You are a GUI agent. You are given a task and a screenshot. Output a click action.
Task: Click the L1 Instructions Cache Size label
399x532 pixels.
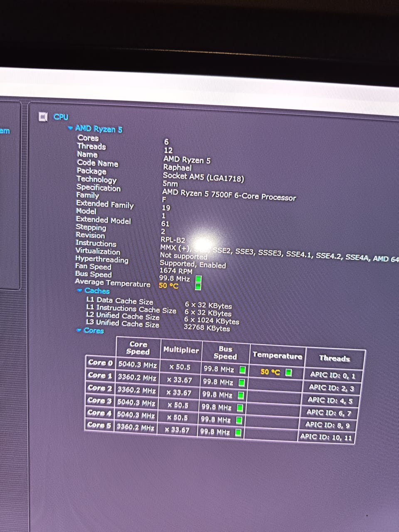point(131,308)
